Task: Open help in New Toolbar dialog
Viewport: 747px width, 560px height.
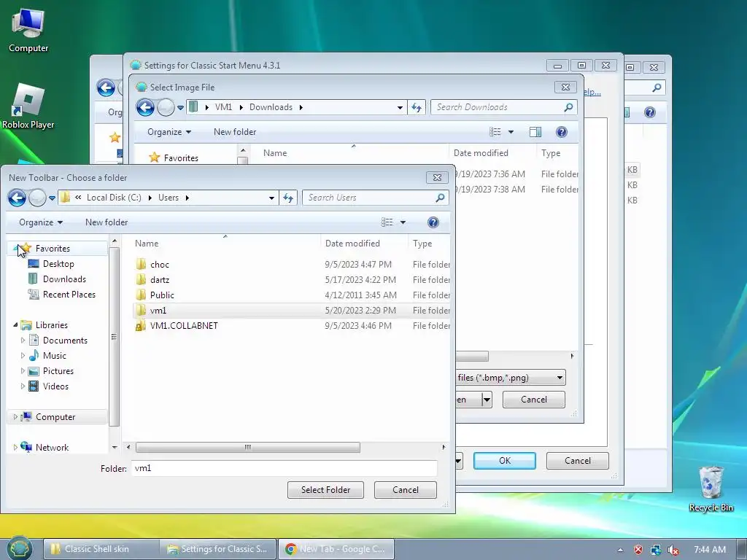Action: tap(433, 222)
